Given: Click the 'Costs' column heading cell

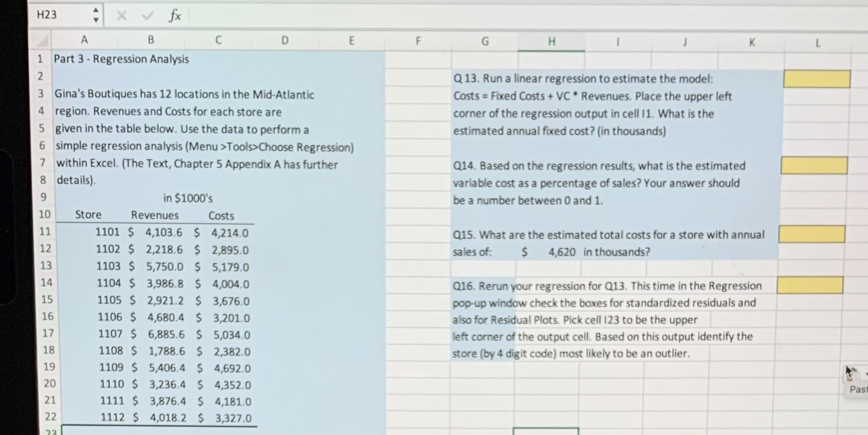Looking at the screenshot, I should 221,216.
